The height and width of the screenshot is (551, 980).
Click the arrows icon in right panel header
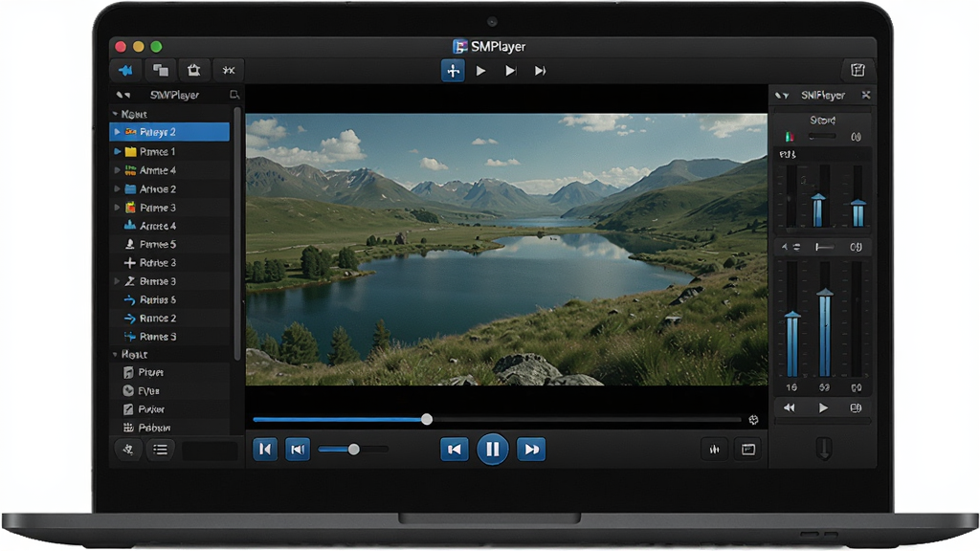[782, 96]
